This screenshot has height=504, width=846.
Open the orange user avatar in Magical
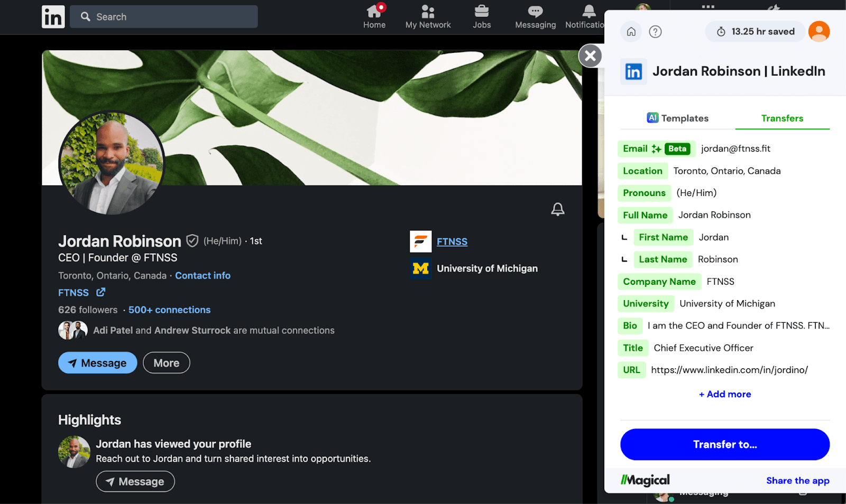pyautogui.click(x=819, y=32)
